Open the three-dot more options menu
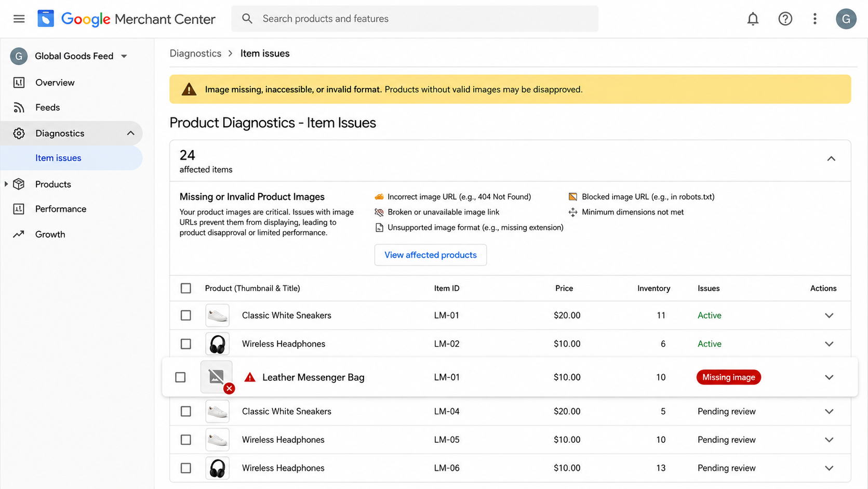Image resolution: width=868 pixels, height=489 pixels. pyautogui.click(x=814, y=19)
